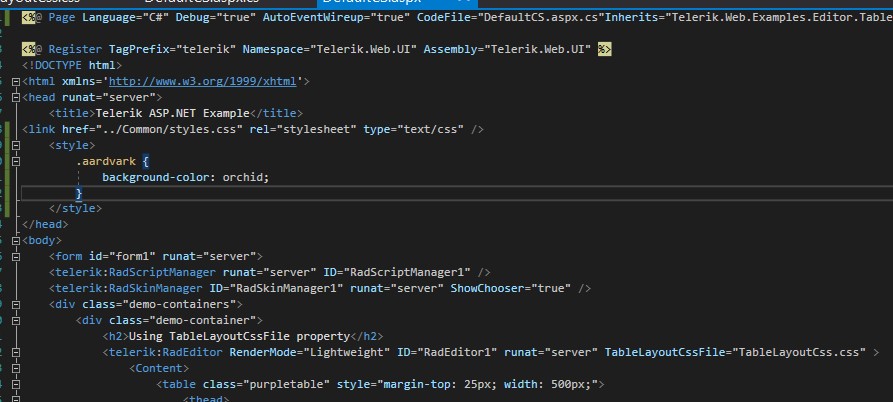Click the ID="RadScriptManager1" attribute
The width and height of the screenshot is (893, 402).
(x=397, y=272)
